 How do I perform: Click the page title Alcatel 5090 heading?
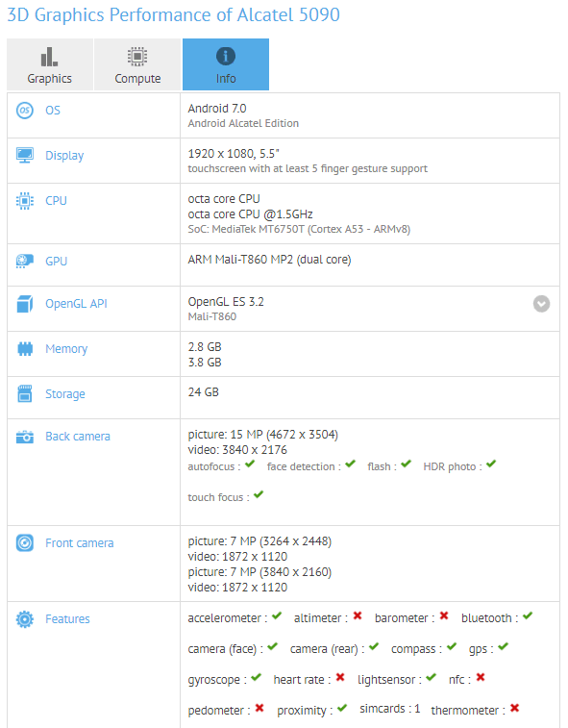(x=173, y=14)
